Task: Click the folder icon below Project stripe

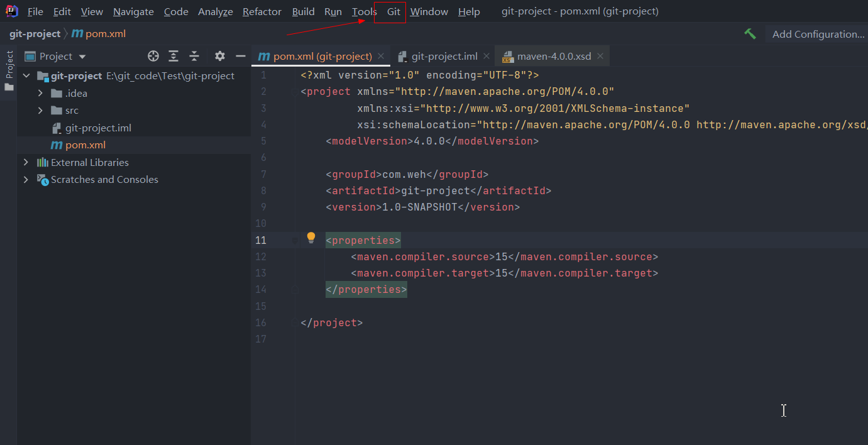Action: tap(9, 87)
